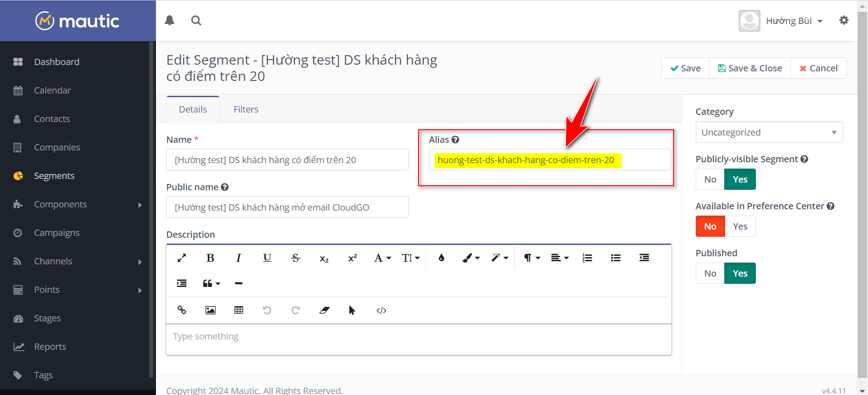The height and width of the screenshot is (395, 868).
Task: Switch to the Filters tab
Action: pos(246,109)
